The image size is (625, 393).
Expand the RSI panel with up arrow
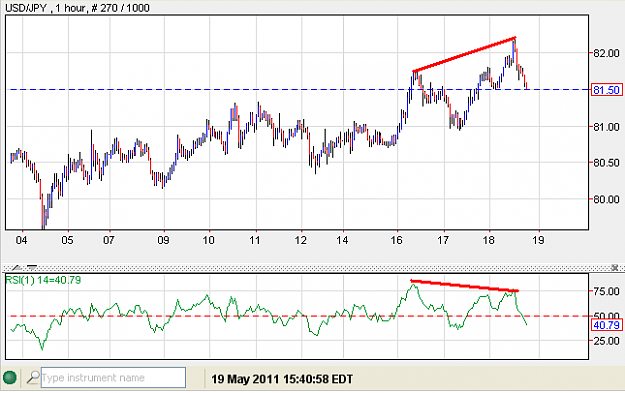[17, 267]
